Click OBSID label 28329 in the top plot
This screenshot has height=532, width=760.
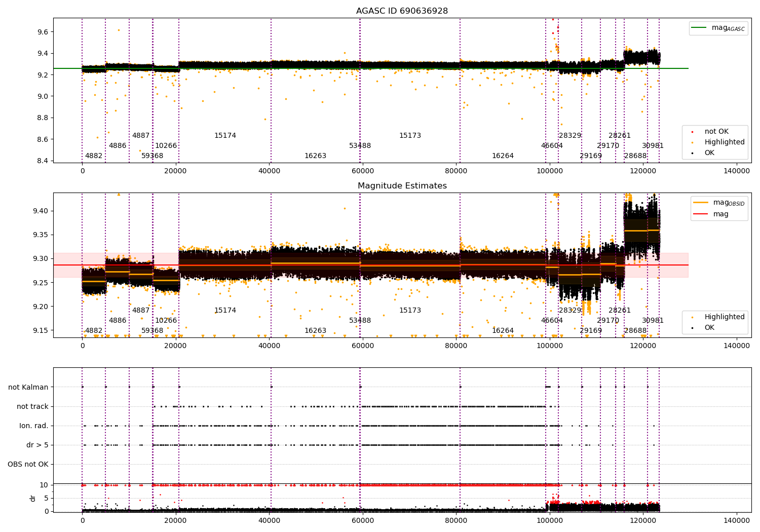(x=570, y=135)
